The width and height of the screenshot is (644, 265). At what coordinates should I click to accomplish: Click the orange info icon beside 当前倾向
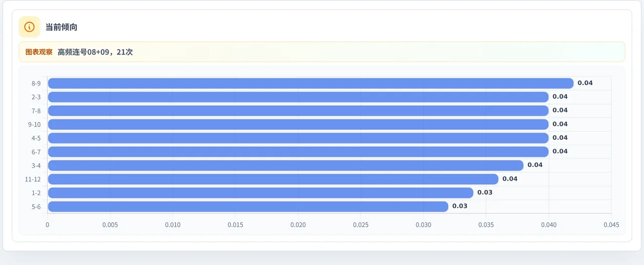29,27
